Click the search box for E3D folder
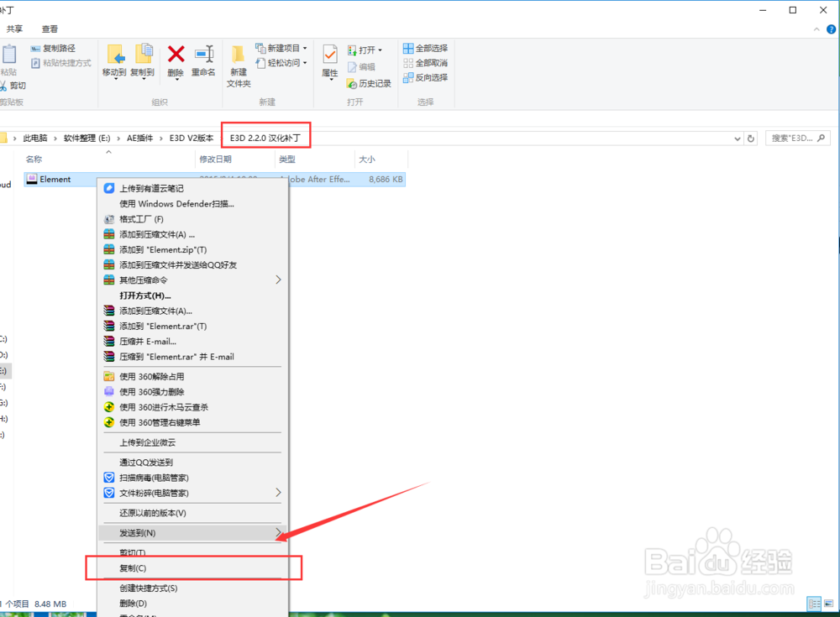This screenshot has width=840, height=617. pos(798,139)
